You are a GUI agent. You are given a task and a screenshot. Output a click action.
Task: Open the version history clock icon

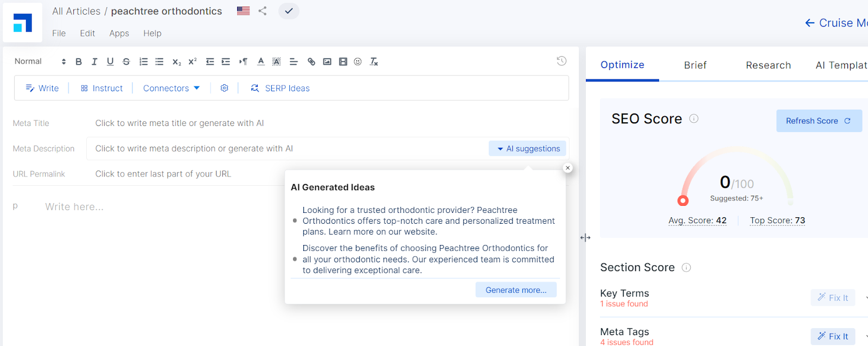[x=561, y=61]
